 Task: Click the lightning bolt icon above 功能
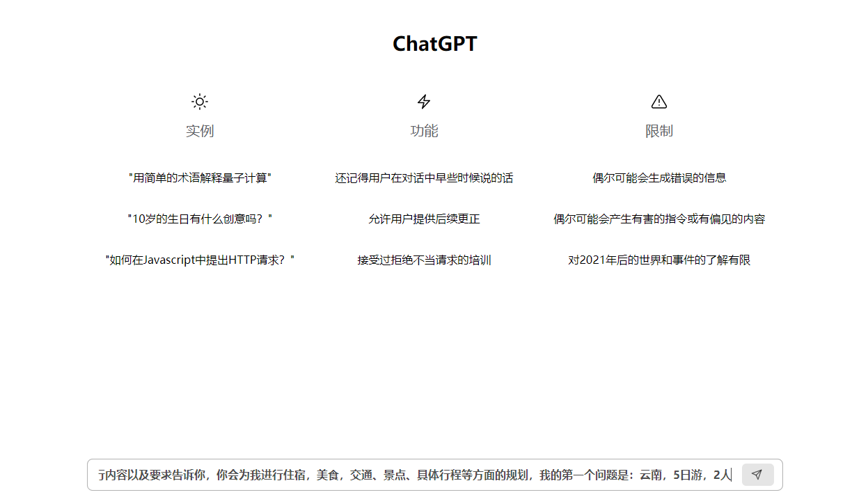point(424,102)
